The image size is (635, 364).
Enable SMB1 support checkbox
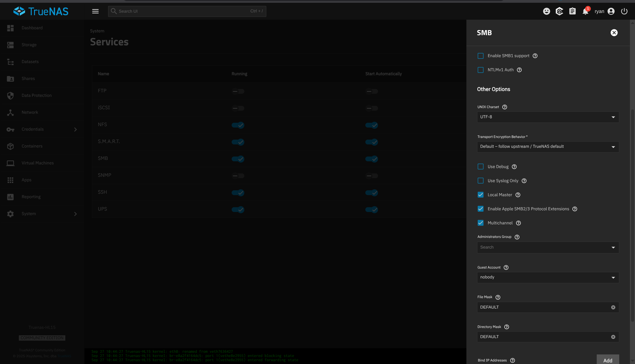[x=480, y=56]
